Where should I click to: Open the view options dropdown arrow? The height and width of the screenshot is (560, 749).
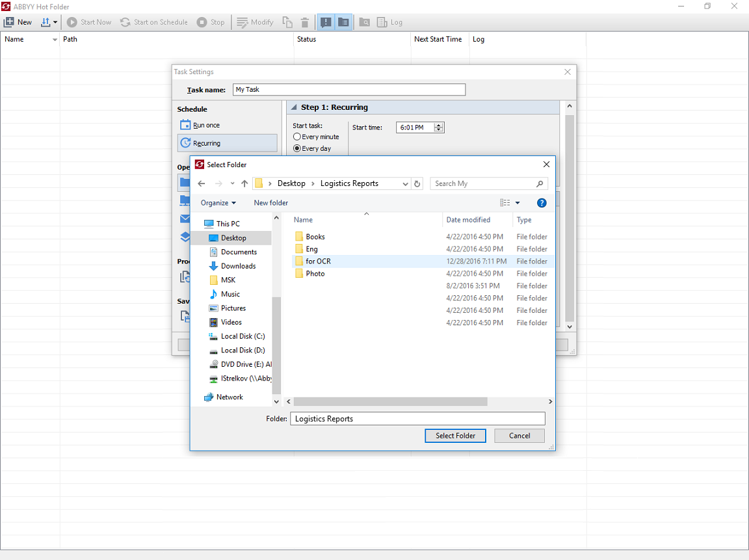tap(518, 203)
